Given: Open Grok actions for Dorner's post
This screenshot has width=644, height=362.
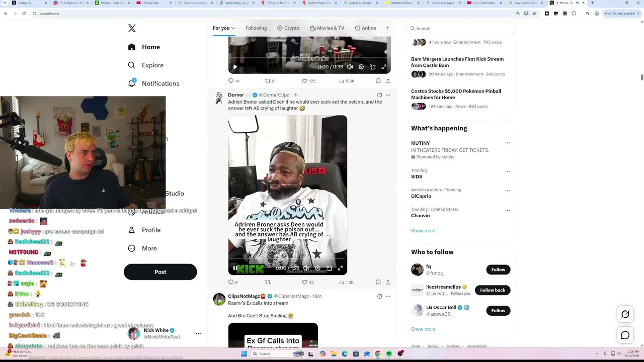Looking at the screenshot, I should pyautogui.click(x=379, y=95).
